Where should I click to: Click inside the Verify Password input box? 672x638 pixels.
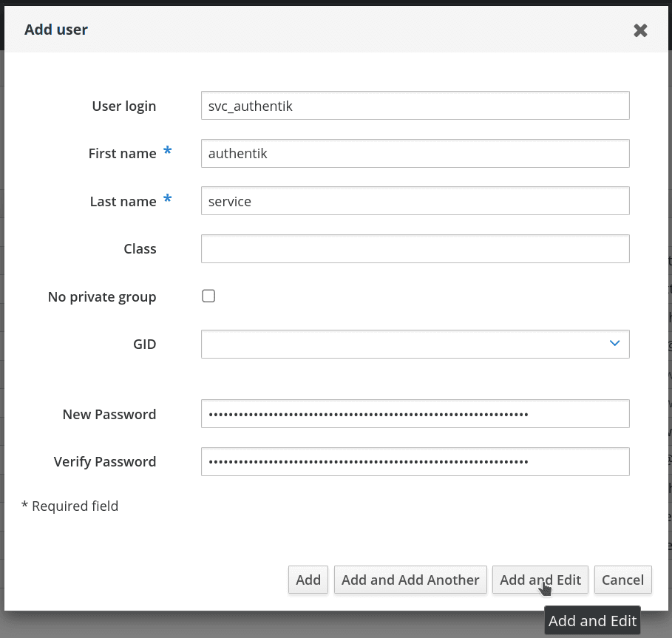(x=415, y=462)
